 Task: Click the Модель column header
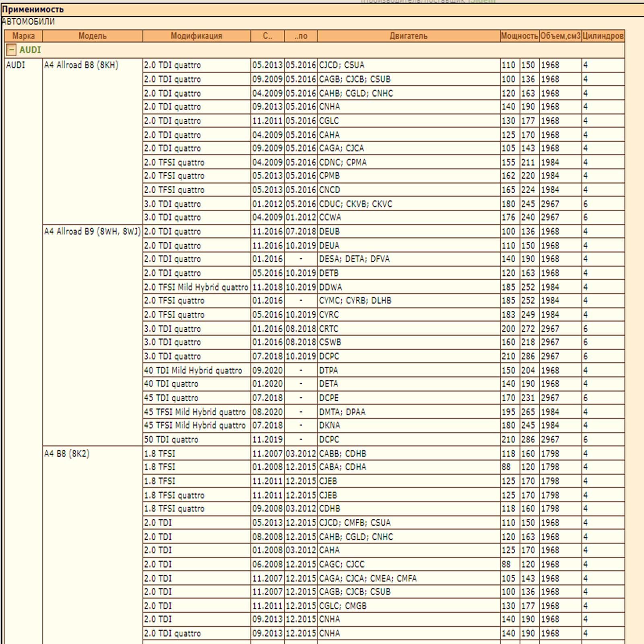pyautogui.click(x=92, y=36)
